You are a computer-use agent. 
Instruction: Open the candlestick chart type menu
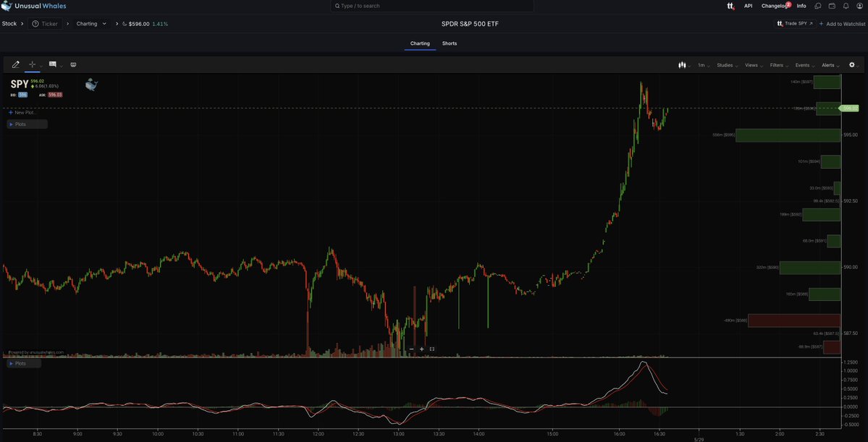[x=685, y=65]
